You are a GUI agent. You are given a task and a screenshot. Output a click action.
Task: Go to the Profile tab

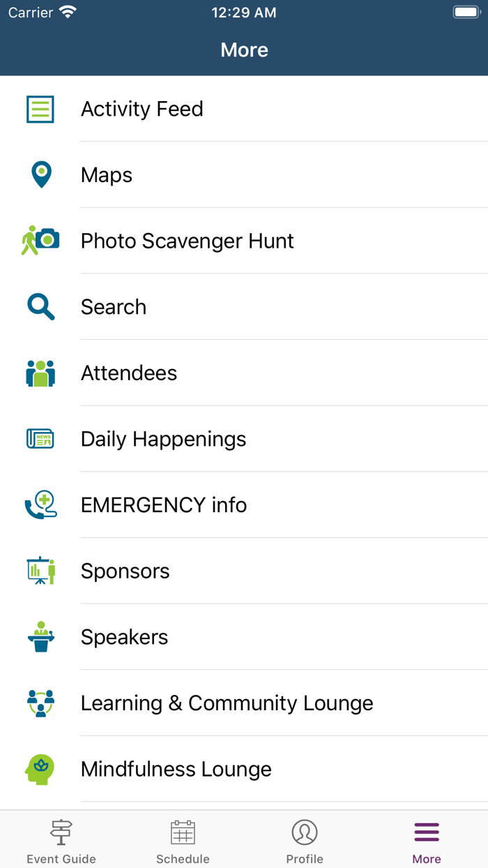(x=305, y=839)
